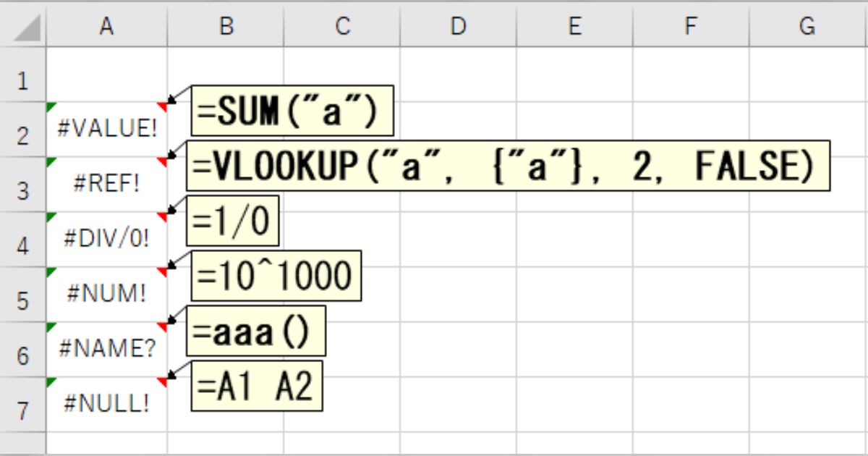This screenshot has height=456, width=868.
Task: Click the red comment indicator on the #NUM! cell
Action: (x=162, y=269)
